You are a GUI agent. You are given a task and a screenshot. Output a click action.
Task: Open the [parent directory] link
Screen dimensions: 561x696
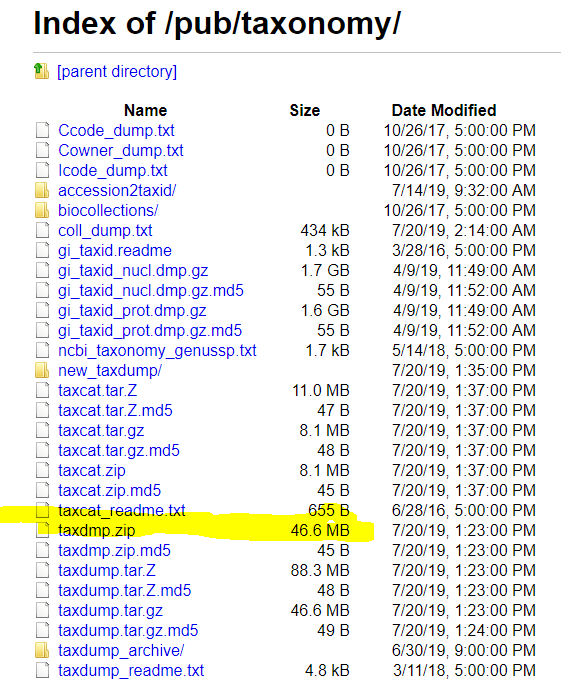click(117, 71)
